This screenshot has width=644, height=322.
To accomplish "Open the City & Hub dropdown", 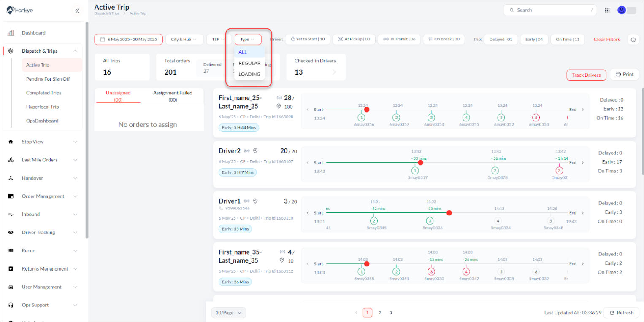I will click(184, 39).
